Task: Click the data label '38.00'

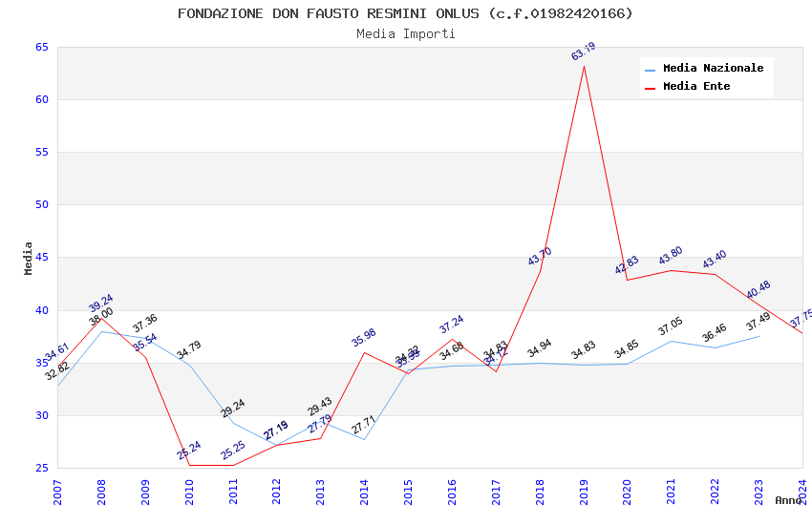Action: click(100, 317)
